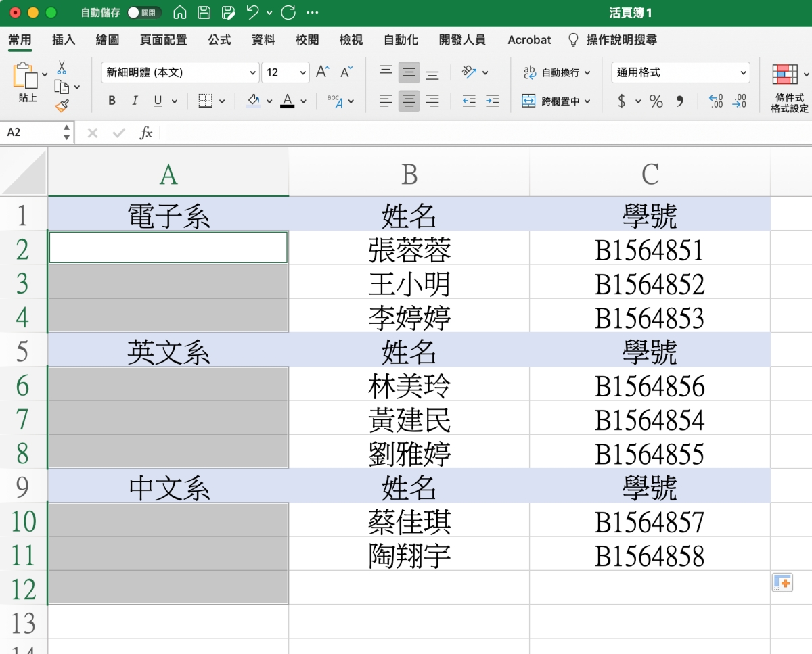Expand the underline style arrow
This screenshot has width=812, height=654.
[x=175, y=101]
